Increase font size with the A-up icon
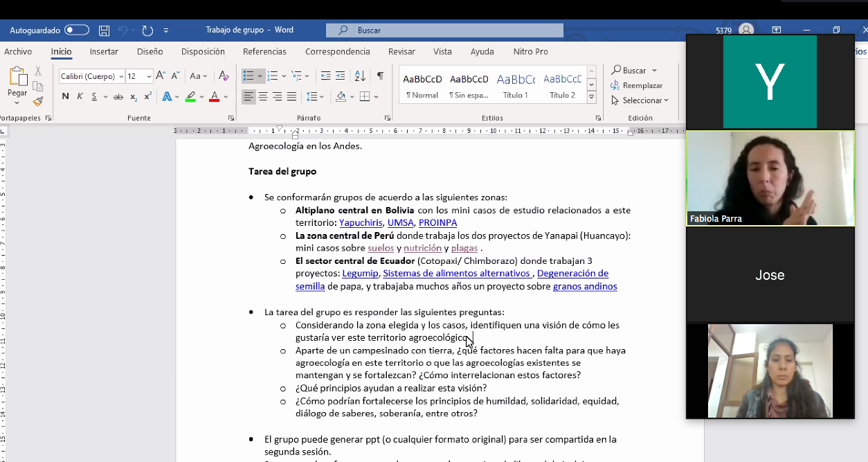Viewport: 868px width, 462px height. click(x=161, y=76)
